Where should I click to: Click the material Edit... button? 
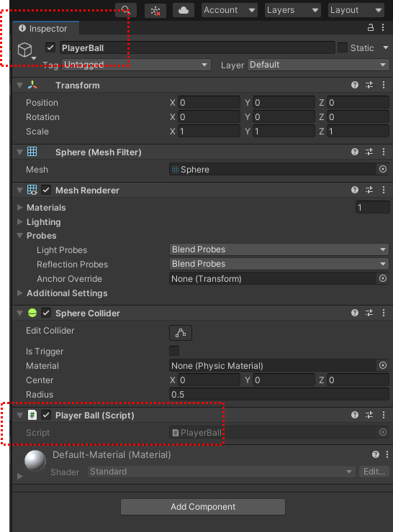[374, 472]
